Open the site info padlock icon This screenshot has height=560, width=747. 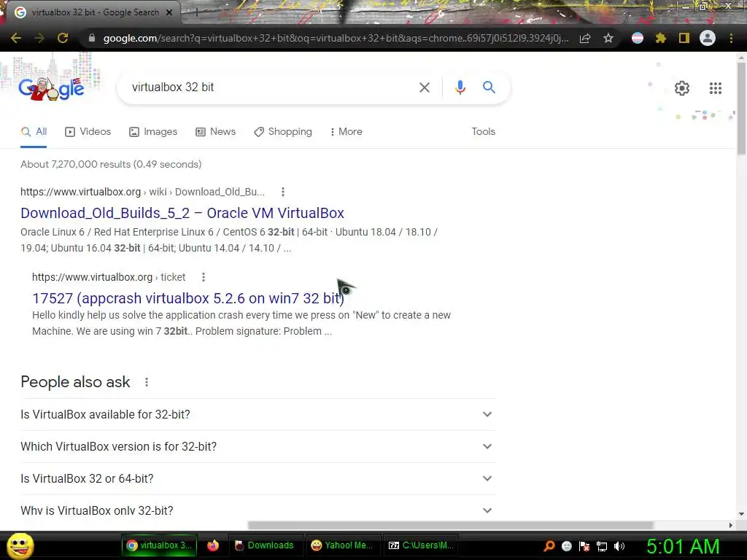point(92,38)
